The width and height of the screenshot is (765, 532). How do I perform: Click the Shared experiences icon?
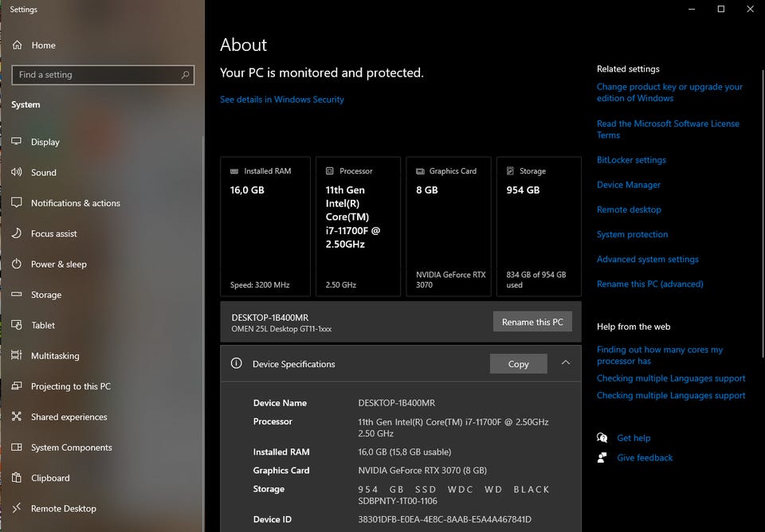(x=17, y=417)
